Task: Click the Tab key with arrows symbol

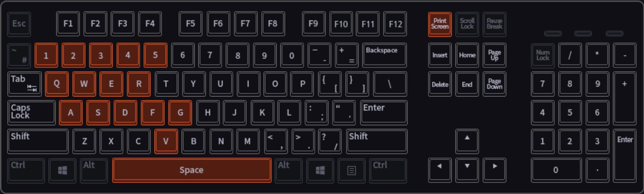Action: coord(25,84)
